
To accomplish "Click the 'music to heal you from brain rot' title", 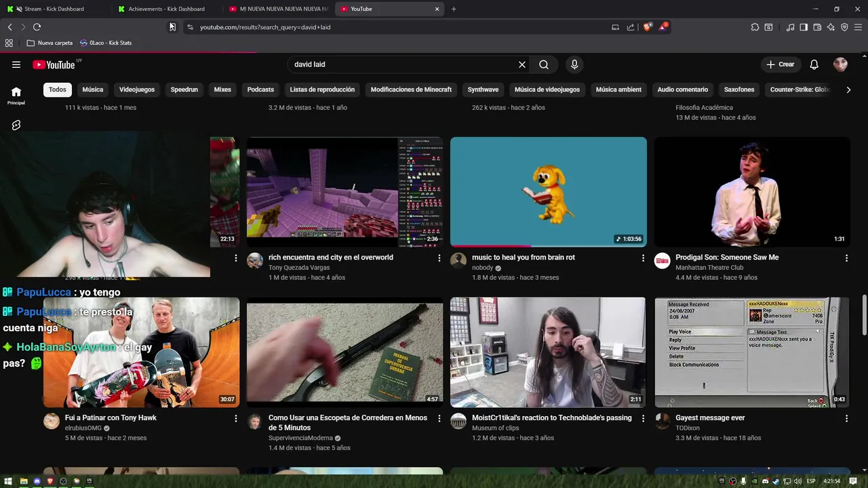I will [x=524, y=258].
